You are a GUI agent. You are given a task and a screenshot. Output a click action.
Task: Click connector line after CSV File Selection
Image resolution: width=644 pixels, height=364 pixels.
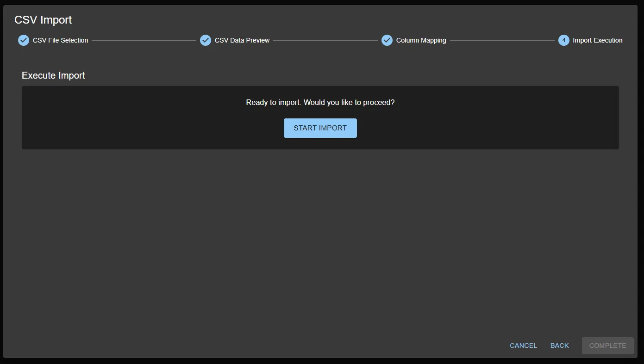(x=144, y=40)
